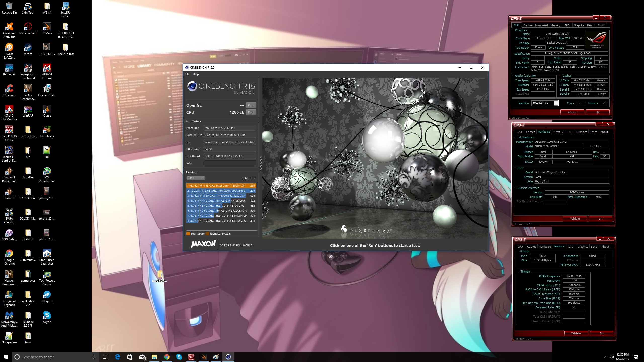Open SPD tab in middle CPU-Z window
Image resolution: width=644 pixels, height=362 pixels.
click(570, 132)
